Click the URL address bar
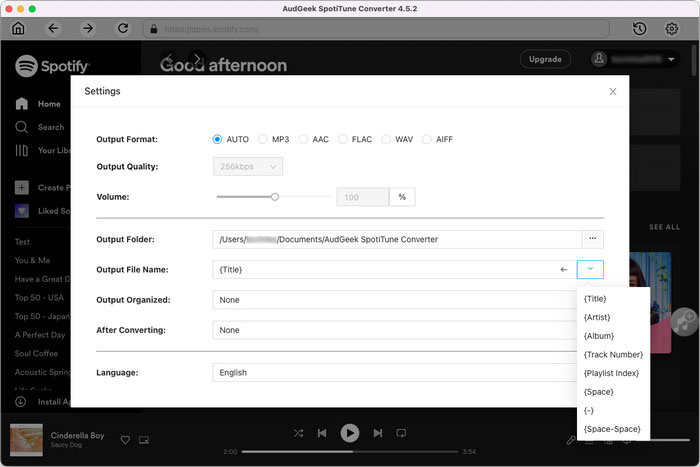This screenshot has height=467, width=700. click(x=376, y=29)
